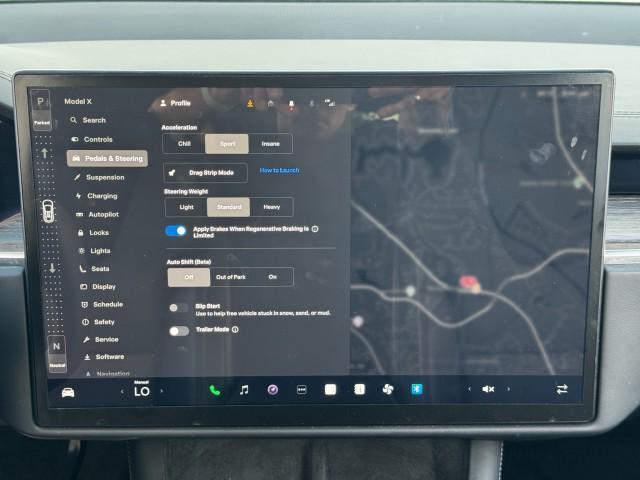Disable Apply Brakes When Regenerative Braking Limited
The height and width of the screenshot is (480, 640).
coord(176,231)
